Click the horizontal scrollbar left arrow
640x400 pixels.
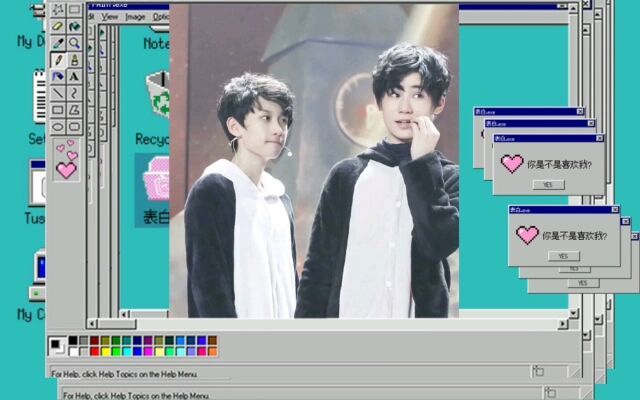pos(92,324)
